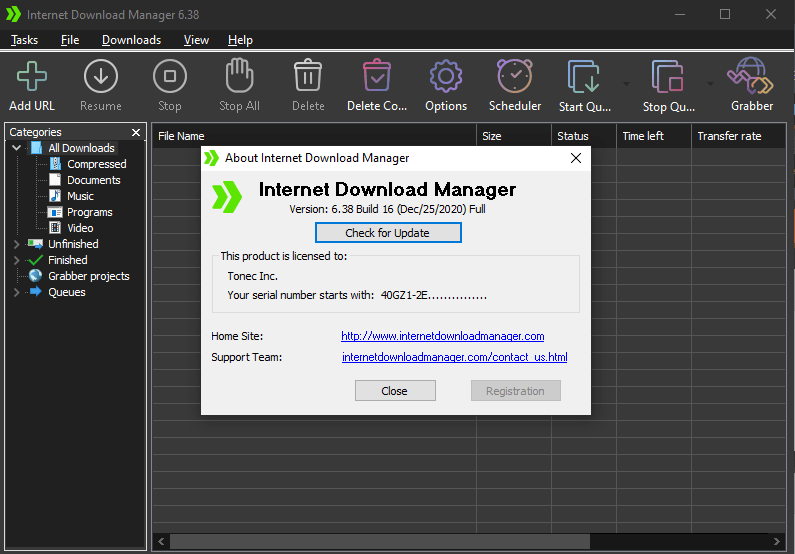Click the IDM logo in About dialog

[x=227, y=197]
